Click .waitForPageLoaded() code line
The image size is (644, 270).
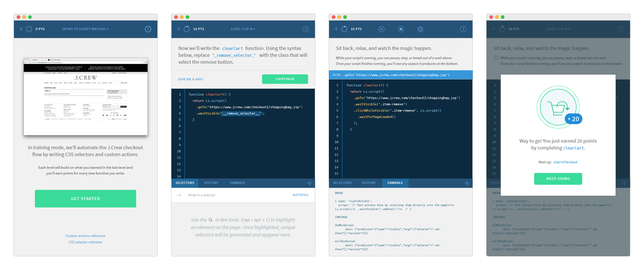[x=377, y=117]
